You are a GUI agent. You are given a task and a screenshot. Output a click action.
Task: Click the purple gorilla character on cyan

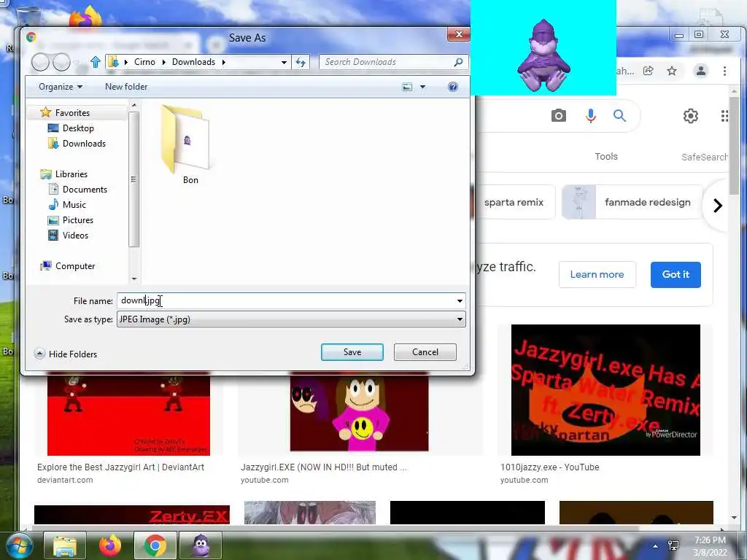tap(543, 56)
